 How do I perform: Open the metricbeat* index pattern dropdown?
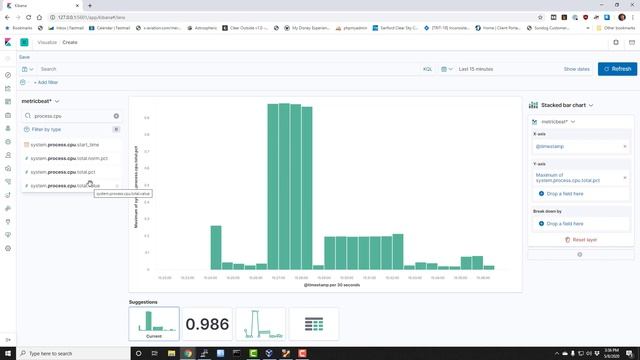point(40,101)
